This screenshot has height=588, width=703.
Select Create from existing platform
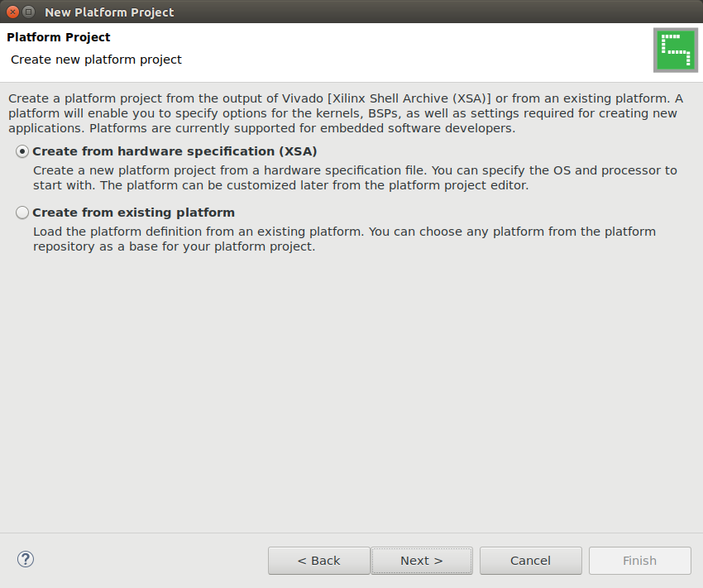22,213
